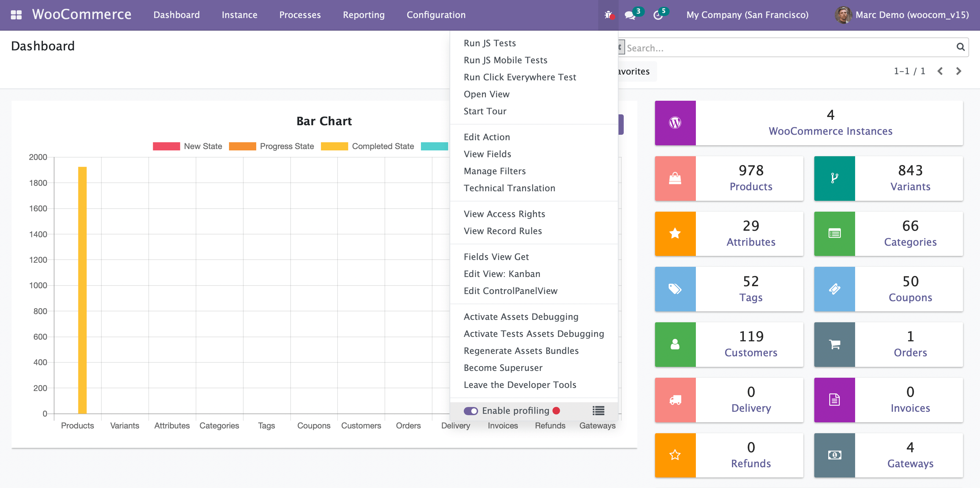This screenshot has width=980, height=488.
Task: Click the WordPress icon on Instances tile
Action: coord(675,123)
